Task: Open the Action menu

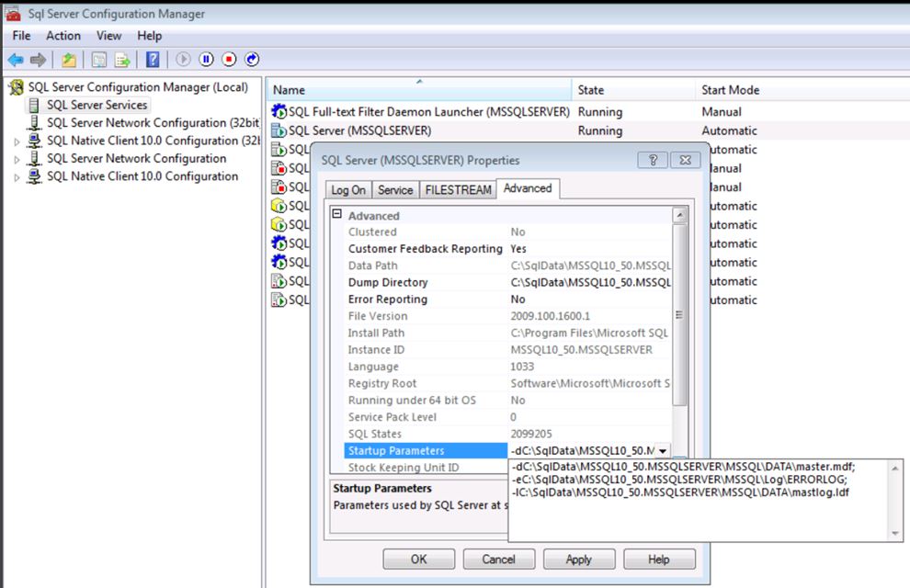Action: click(63, 36)
